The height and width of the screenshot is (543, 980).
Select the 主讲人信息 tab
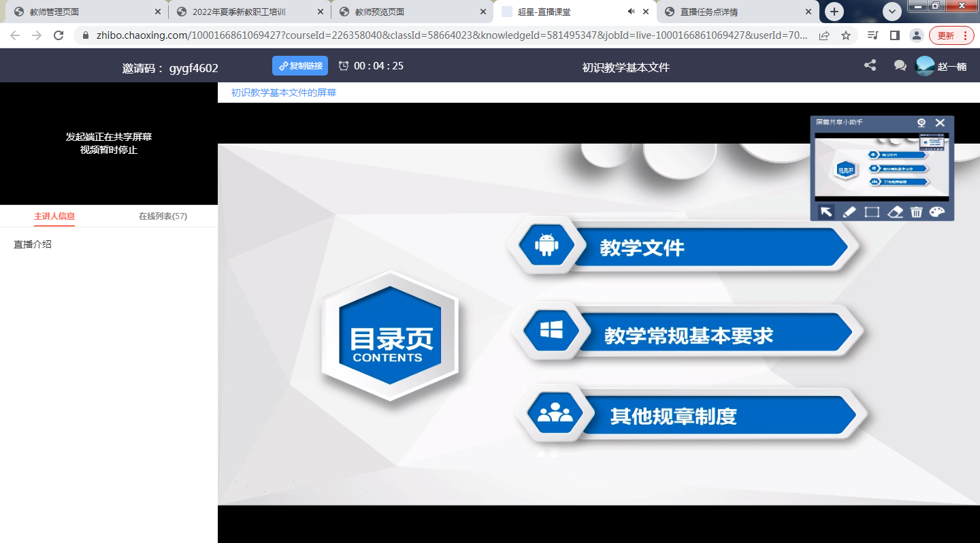[x=54, y=216]
